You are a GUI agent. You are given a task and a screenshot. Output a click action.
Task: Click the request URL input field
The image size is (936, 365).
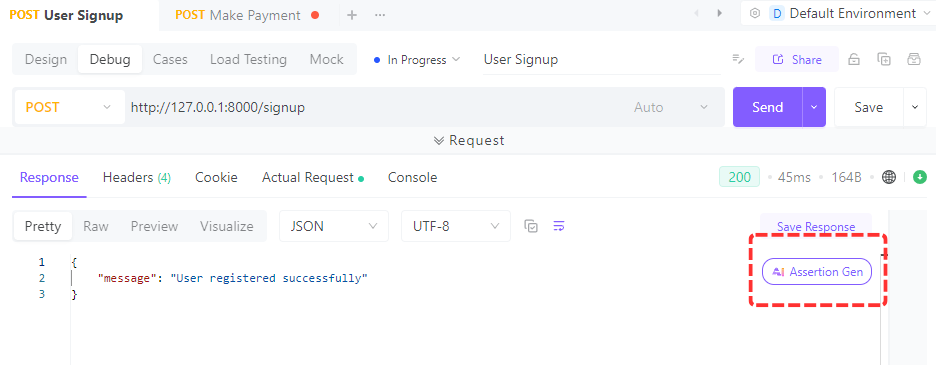tap(376, 108)
